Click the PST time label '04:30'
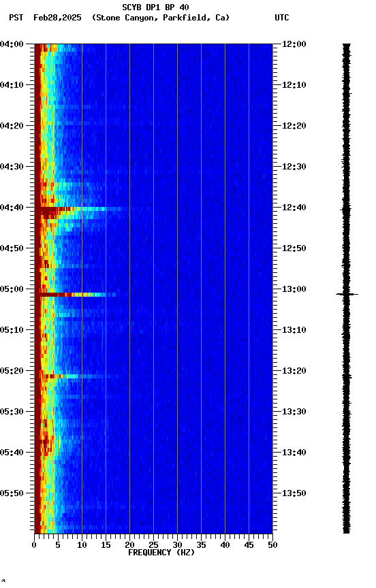376x588 pixels. pyautogui.click(x=12, y=167)
